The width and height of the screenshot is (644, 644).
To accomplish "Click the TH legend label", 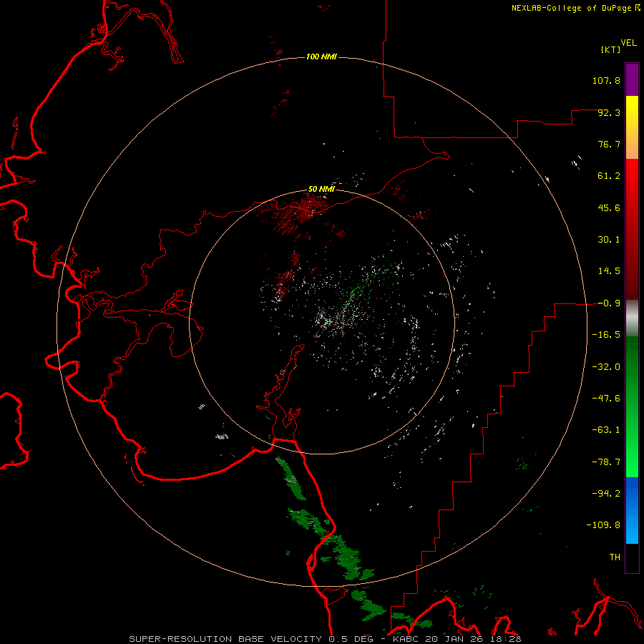I will (x=615, y=557).
